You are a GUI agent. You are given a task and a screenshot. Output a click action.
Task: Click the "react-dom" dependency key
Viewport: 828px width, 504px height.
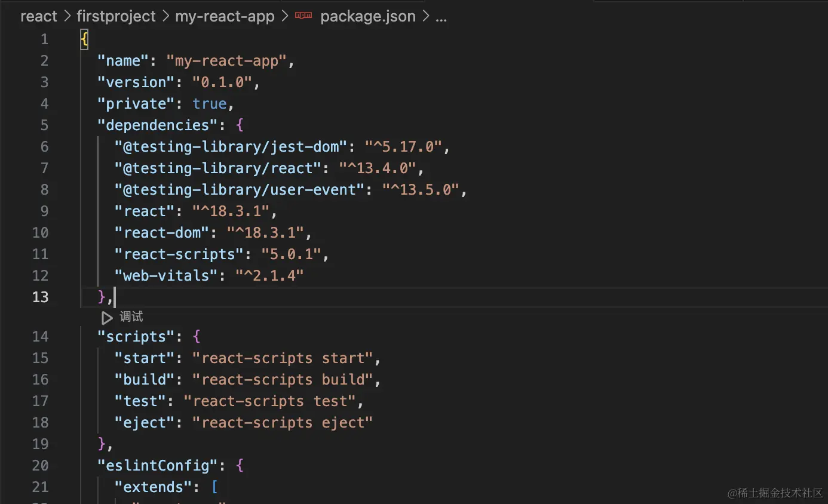coord(162,233)
